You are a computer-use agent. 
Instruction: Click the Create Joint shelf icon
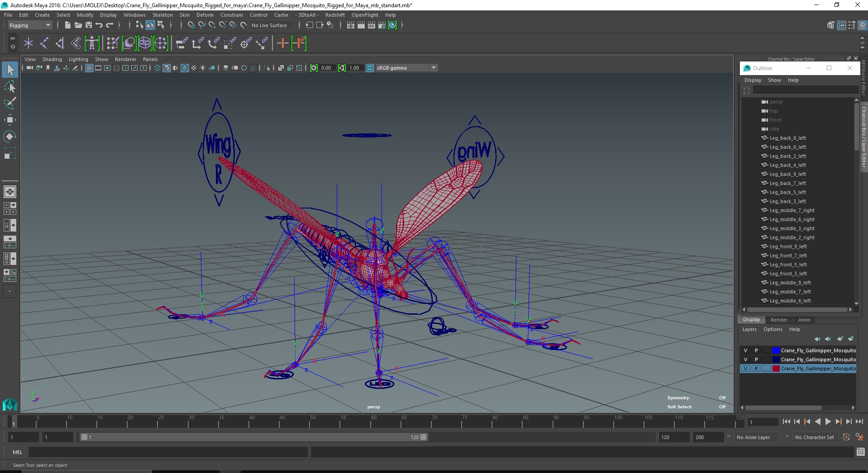44,43
